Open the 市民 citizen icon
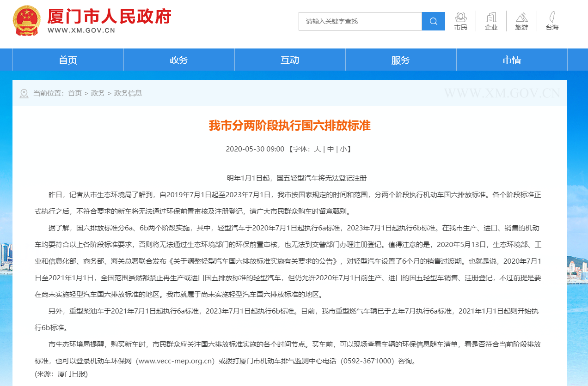 (460, 21)
